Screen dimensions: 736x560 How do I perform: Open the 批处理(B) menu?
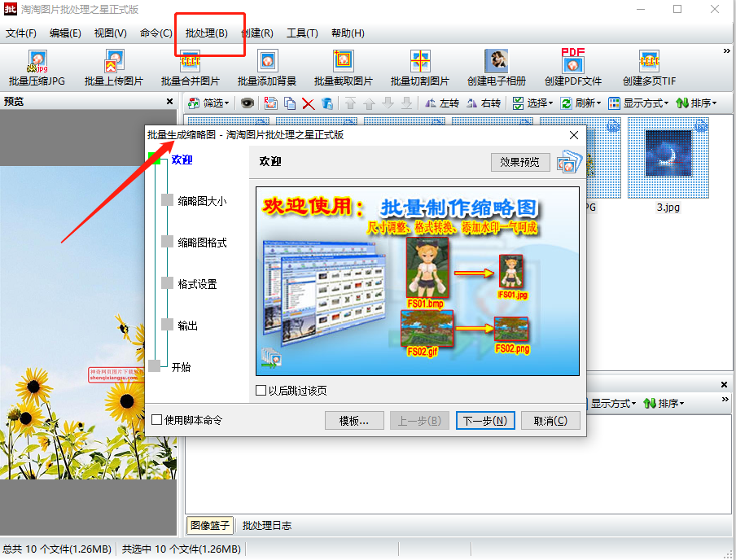pos(206,33)
